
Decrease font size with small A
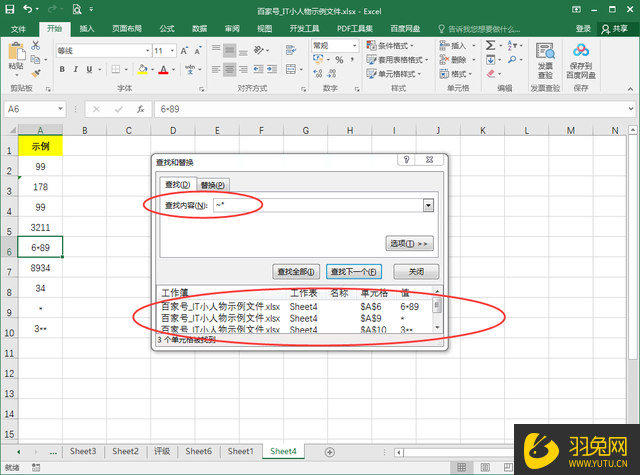tap(198, 51)
